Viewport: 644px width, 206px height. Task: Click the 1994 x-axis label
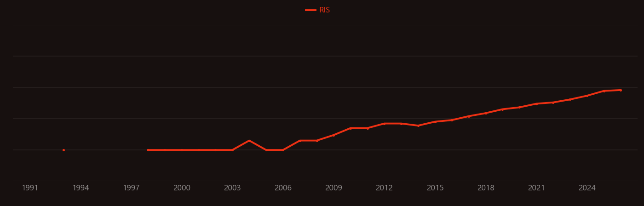tap(80, 188)
